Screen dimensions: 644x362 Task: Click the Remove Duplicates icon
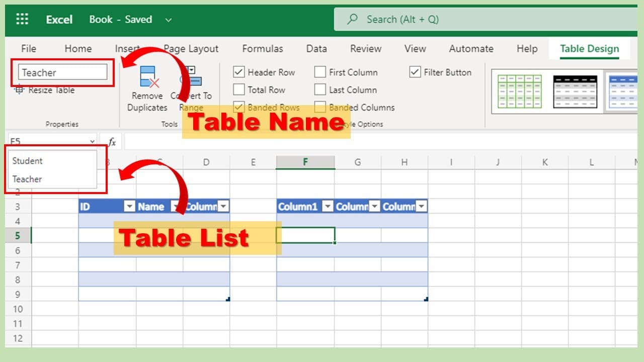tap(149, 77)
